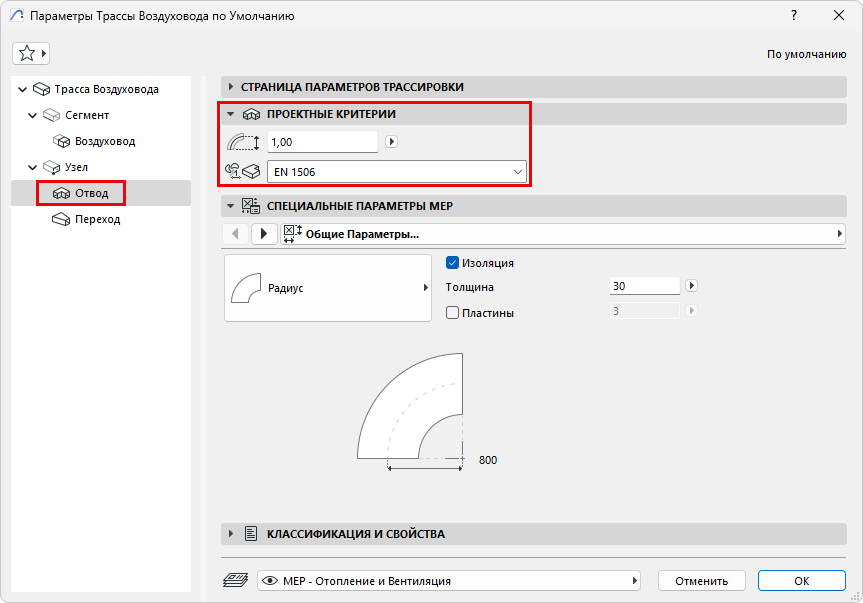Click the duct standard icon

[243, 171]
